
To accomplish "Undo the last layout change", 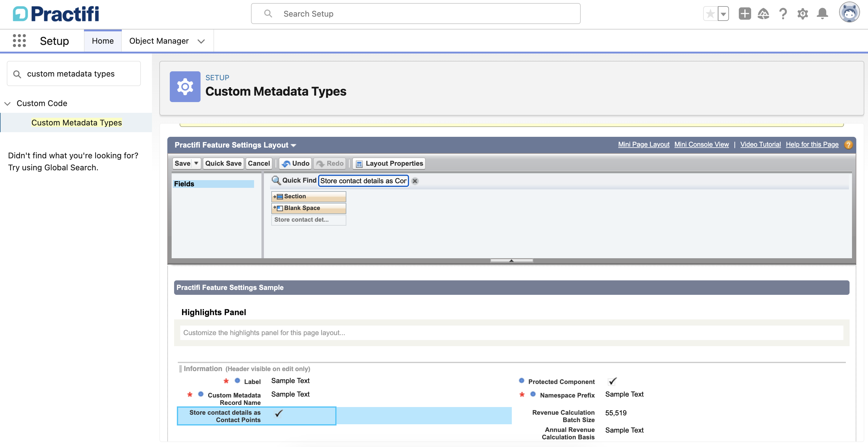I will (295, 163).
